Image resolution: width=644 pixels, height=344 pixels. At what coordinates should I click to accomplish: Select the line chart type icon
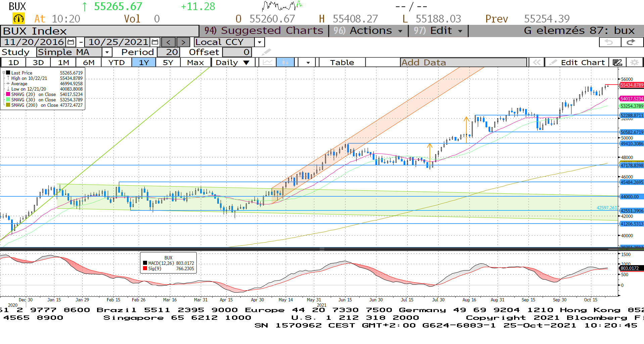tap(268, 62)
